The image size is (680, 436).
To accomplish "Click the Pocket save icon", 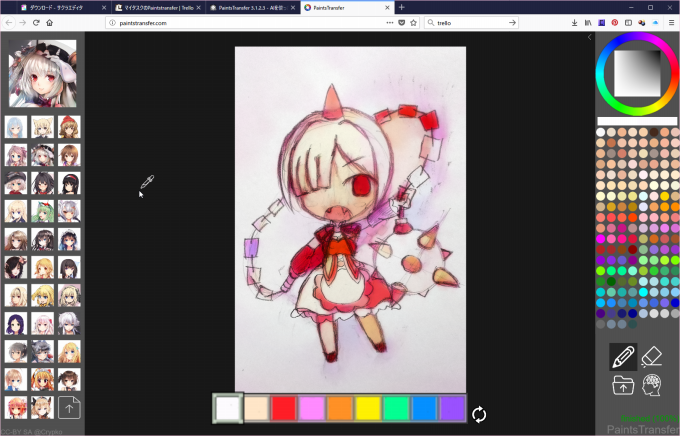I will 402,23.
